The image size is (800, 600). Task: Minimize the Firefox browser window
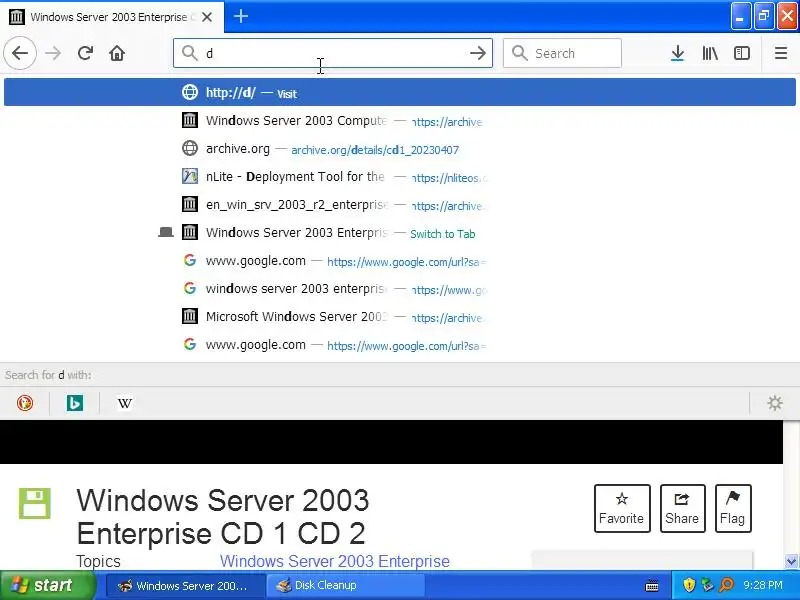point(740,17)
